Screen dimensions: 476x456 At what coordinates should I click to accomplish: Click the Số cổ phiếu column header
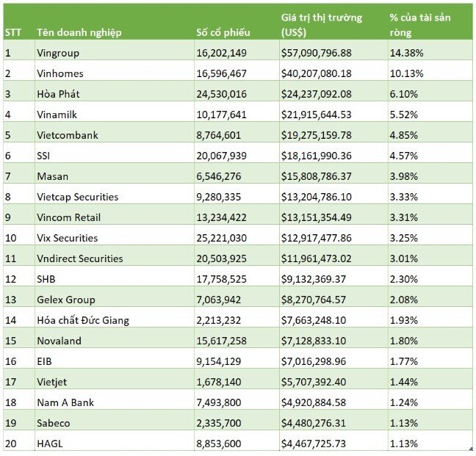point(237,22)
